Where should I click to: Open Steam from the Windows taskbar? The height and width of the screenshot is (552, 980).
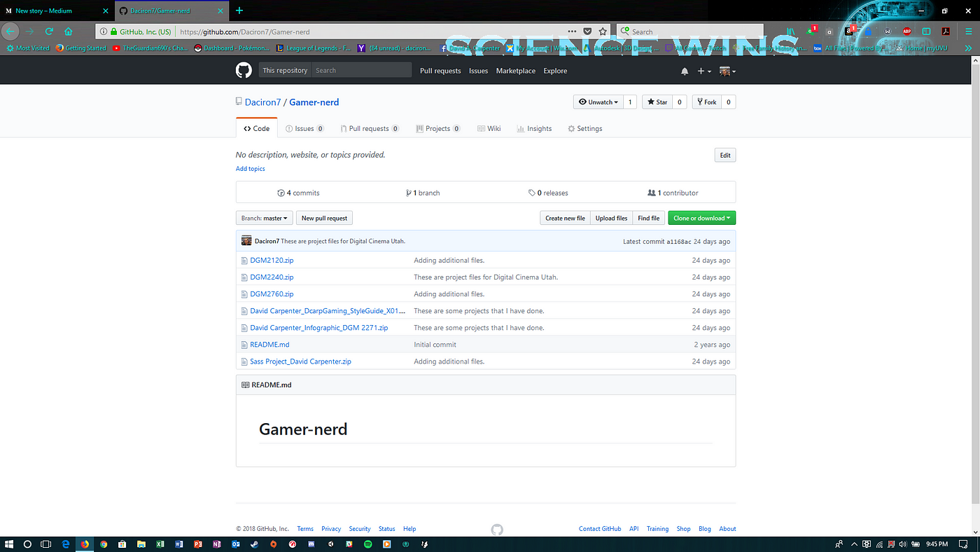[255, 544]
